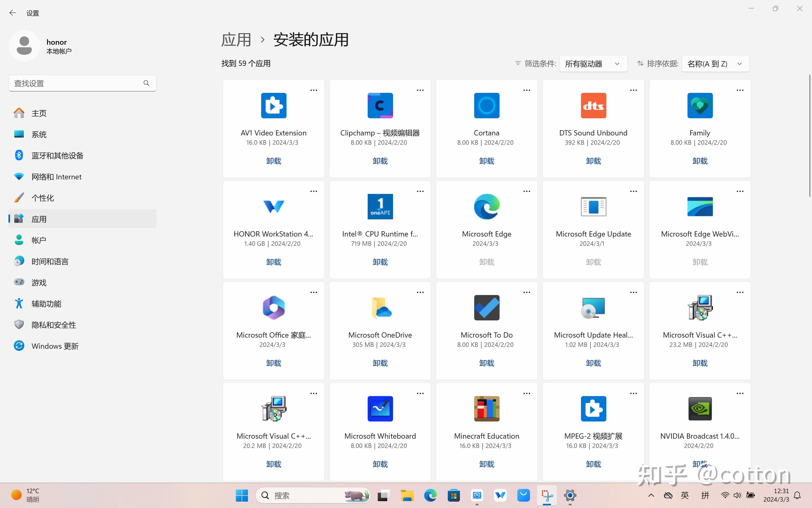Open the volume control in system tray

pos(737,495)
